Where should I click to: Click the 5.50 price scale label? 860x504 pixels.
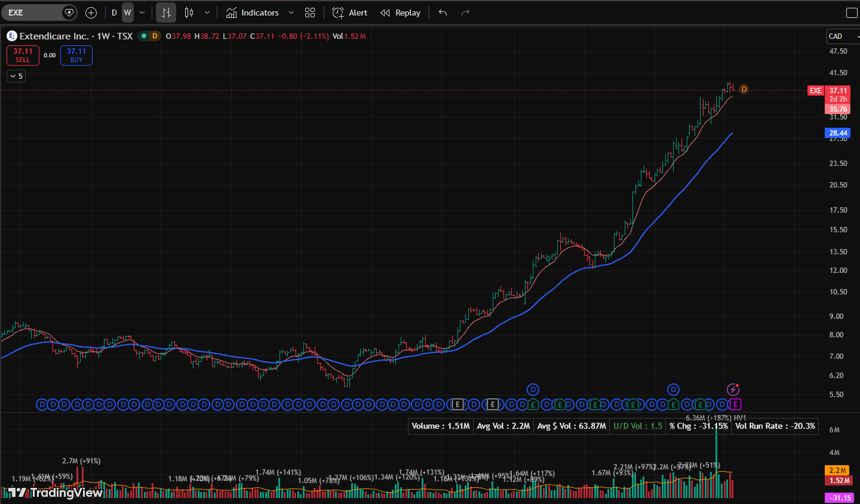coord(836,395)
